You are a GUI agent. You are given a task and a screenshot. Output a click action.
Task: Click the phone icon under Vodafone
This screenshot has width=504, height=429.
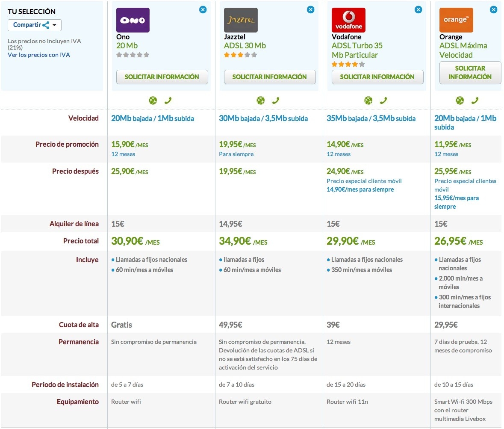click(x=383, y=101)
